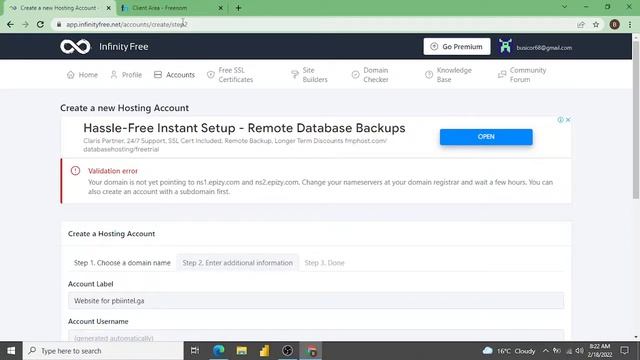Open the Chrome profile avatar
640x360 pixels.
[614, 24]
